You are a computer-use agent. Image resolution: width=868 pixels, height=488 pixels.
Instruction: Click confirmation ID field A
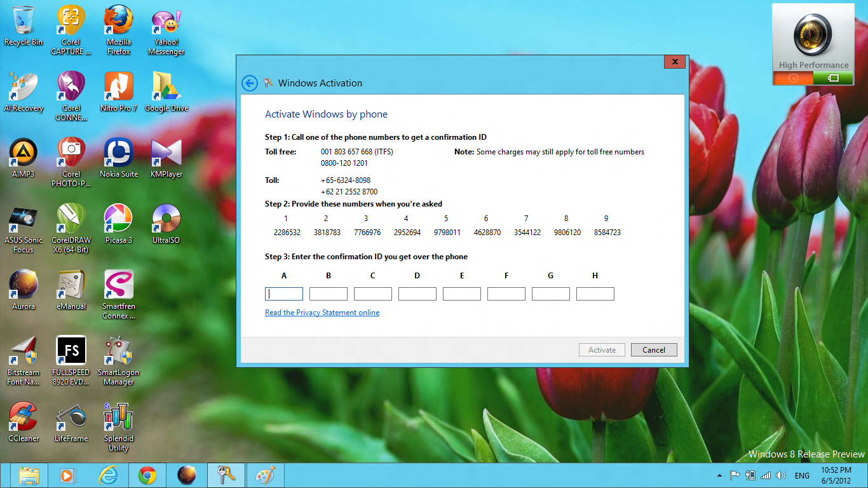284,294
